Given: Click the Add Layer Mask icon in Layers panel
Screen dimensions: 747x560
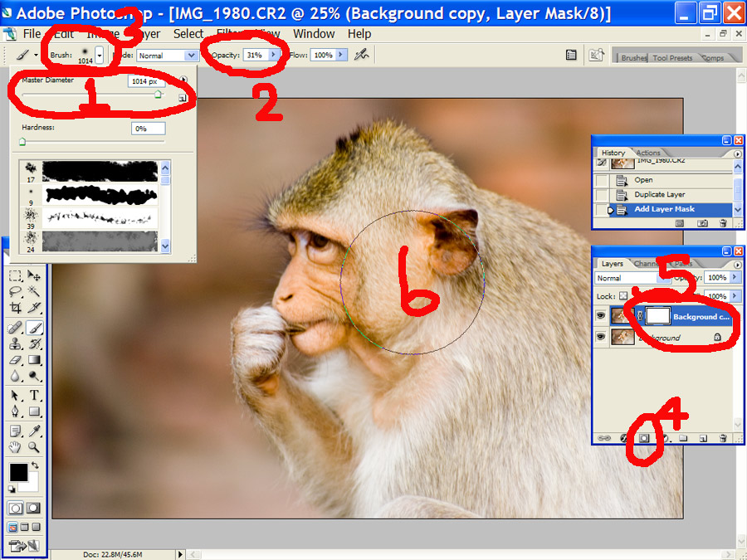Looking at the screenshot, I should tap(643, 437).
